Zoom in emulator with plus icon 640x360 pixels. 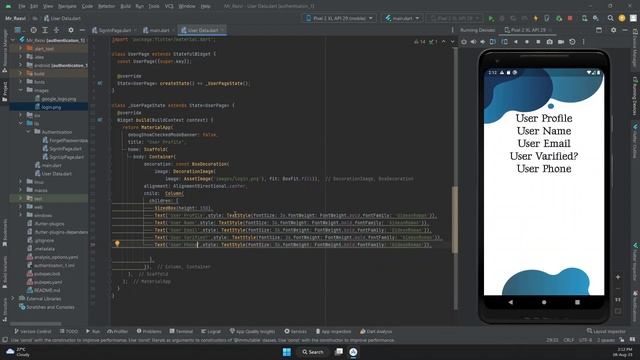618,277
